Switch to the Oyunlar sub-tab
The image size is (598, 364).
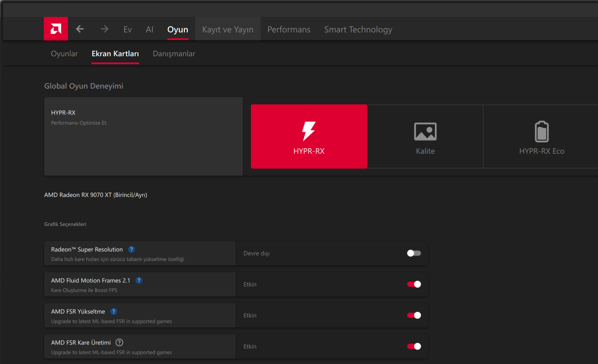click(x=65, y=54)
